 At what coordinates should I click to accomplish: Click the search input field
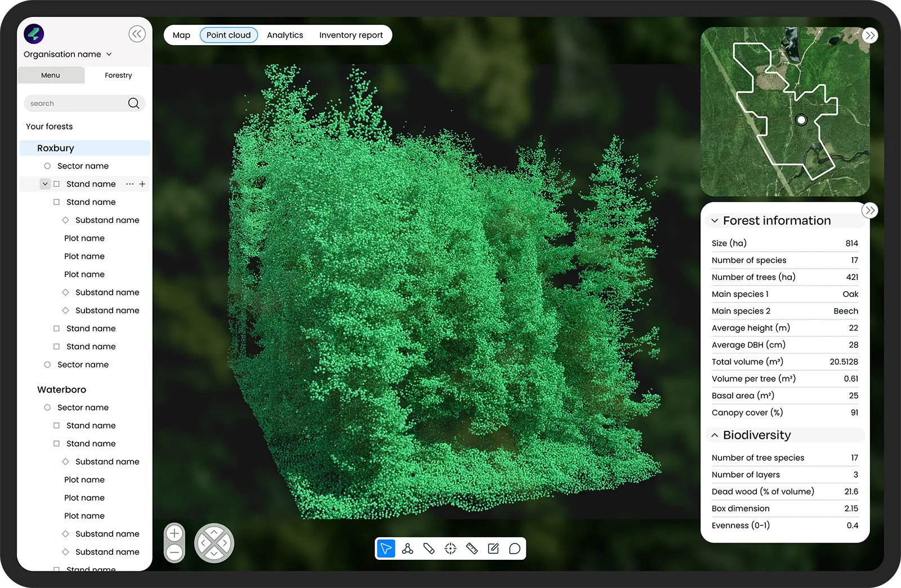pyautogui.click(x=76, y=104)
